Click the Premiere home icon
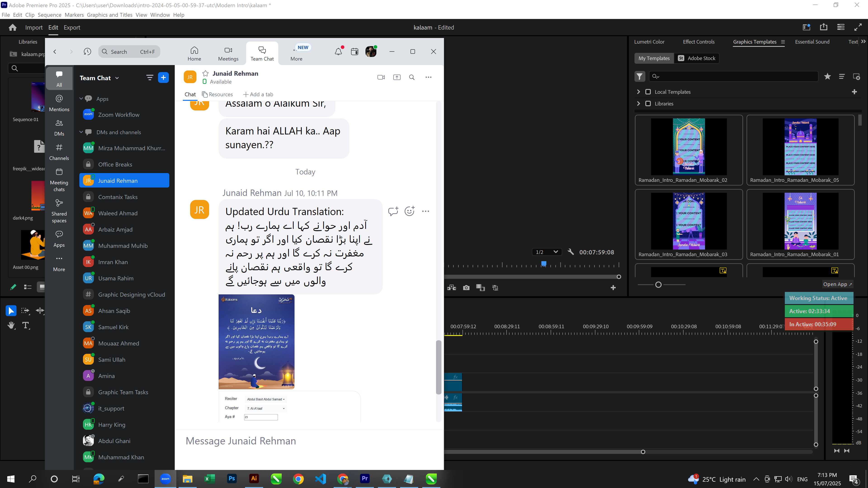 click(12, 28)
